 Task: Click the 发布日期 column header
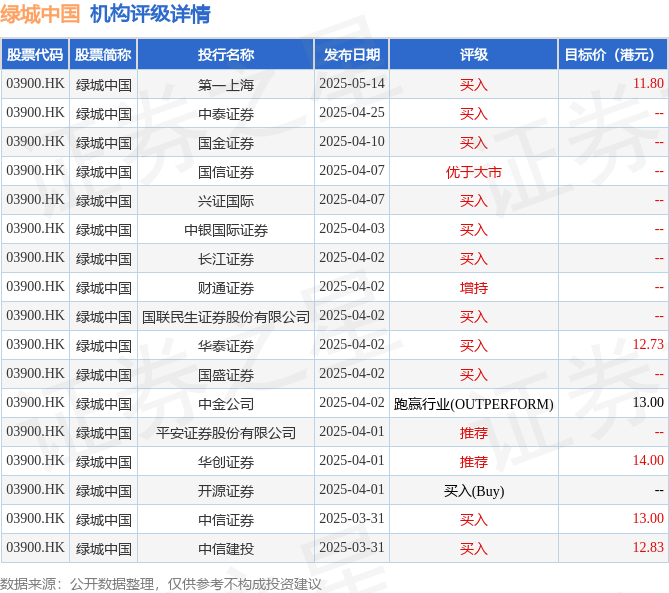coord(352,54)
